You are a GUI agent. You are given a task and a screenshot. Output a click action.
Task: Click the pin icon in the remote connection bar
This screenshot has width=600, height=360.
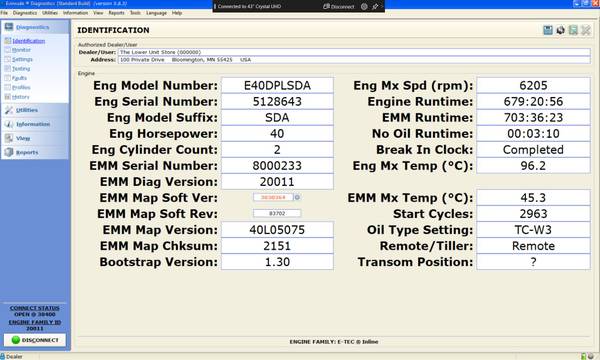[375, 7]
